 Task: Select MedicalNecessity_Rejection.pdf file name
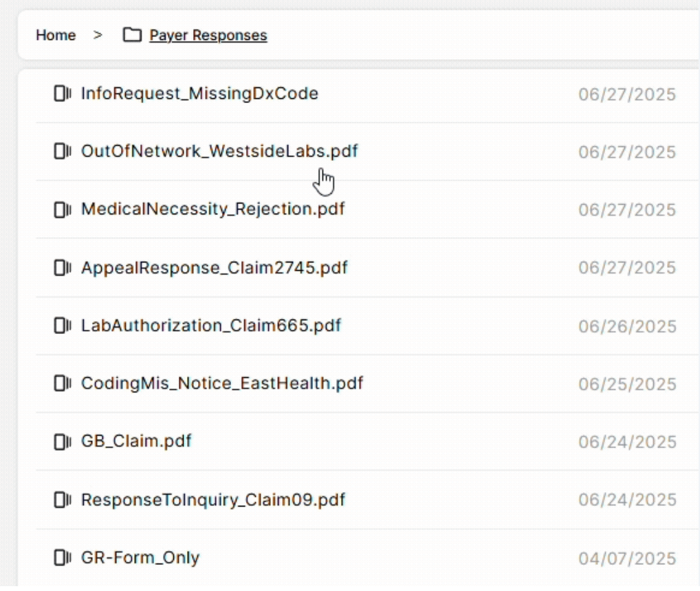[x=212, y=209]
